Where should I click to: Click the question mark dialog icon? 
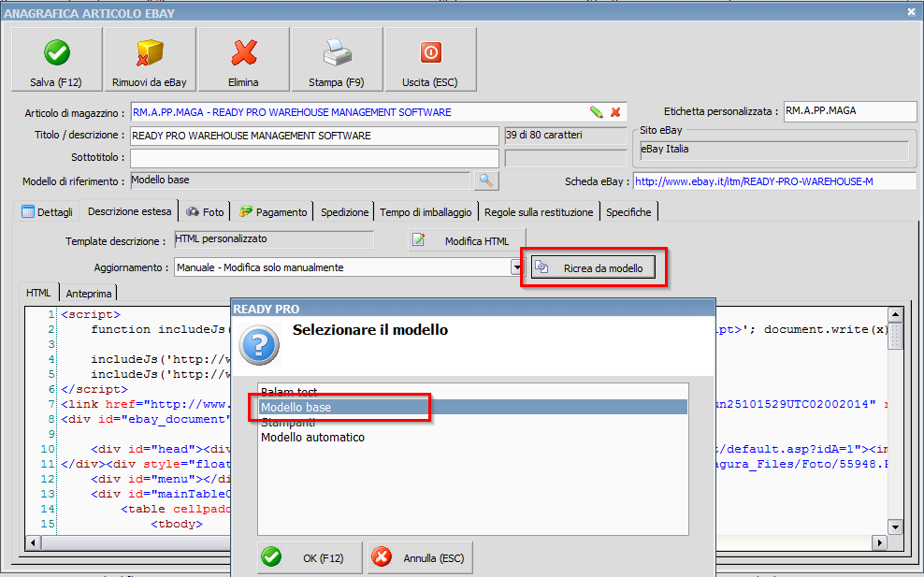tap(259, 345)
